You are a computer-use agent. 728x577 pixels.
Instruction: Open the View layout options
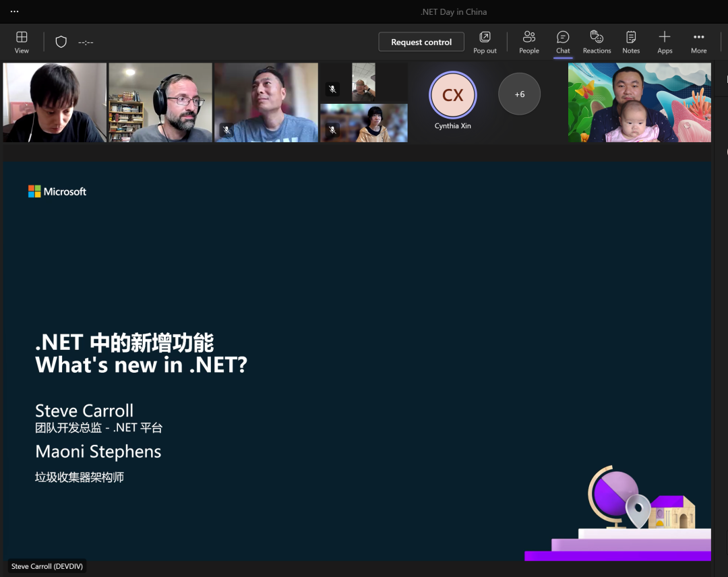pyautogui.click(x=22, y=42)
